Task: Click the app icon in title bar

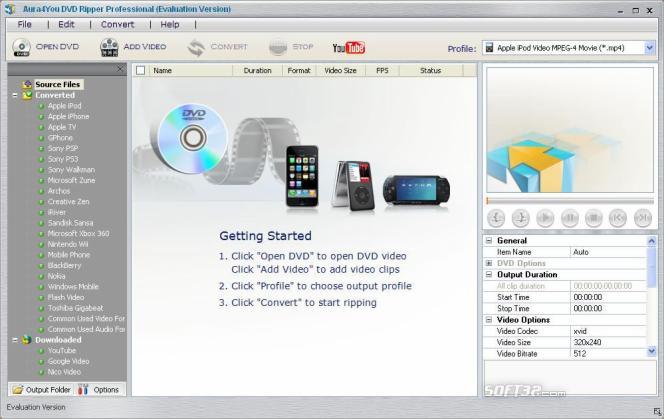Action: [10, 9]
